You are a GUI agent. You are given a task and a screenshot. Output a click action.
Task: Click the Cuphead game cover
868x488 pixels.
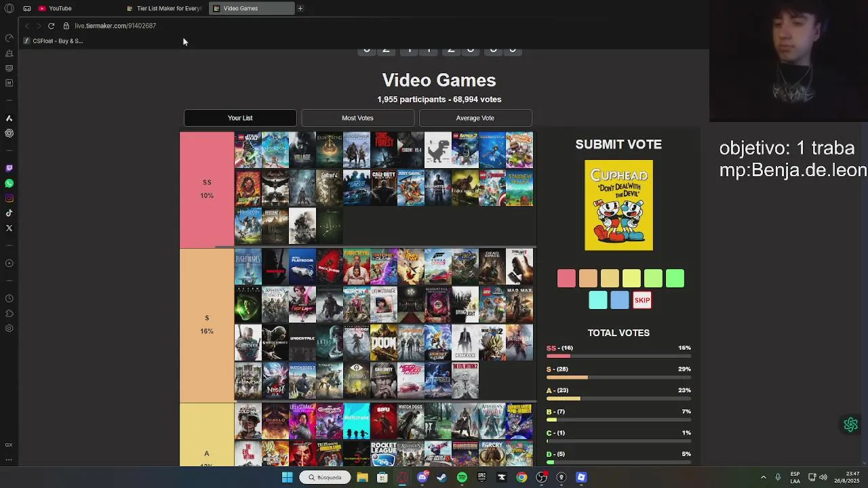[x=618, y=205]
